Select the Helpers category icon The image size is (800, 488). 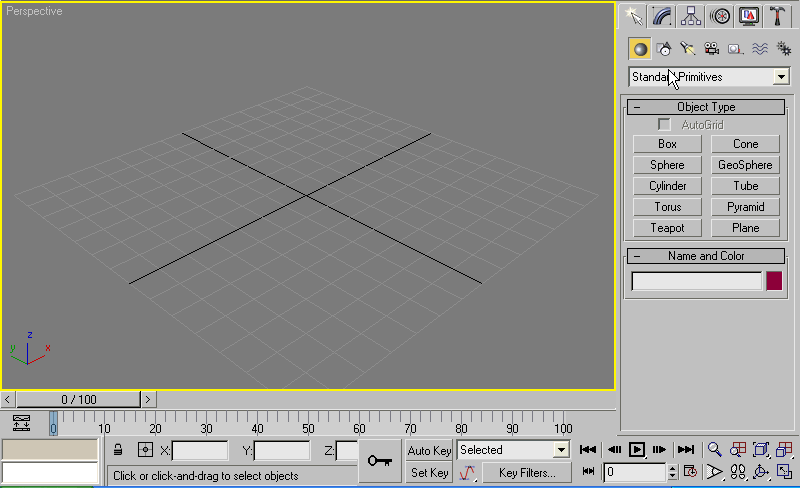735,49
